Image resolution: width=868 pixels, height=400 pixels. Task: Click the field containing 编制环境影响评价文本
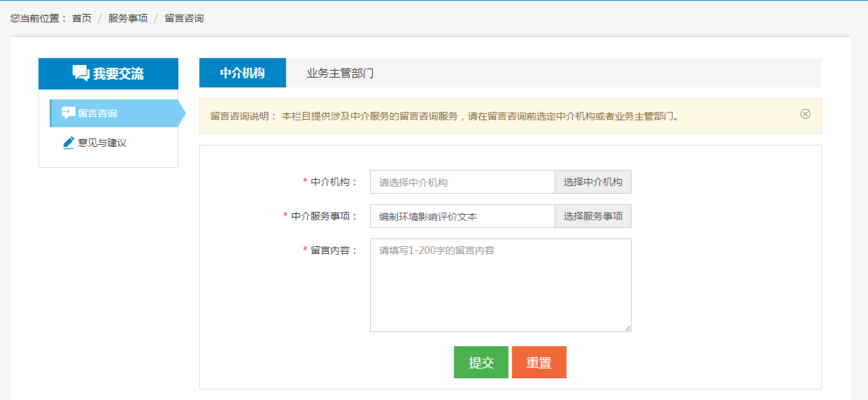tap(462, 216)
